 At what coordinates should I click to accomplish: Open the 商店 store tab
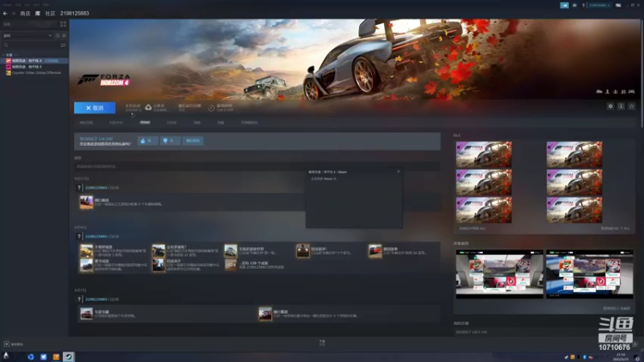click(x=25, y=14)
